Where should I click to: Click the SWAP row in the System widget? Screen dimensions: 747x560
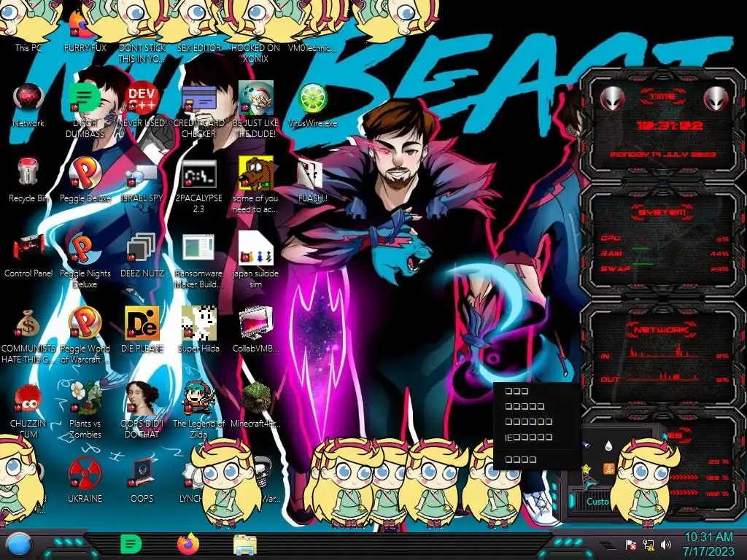(664, 268)
